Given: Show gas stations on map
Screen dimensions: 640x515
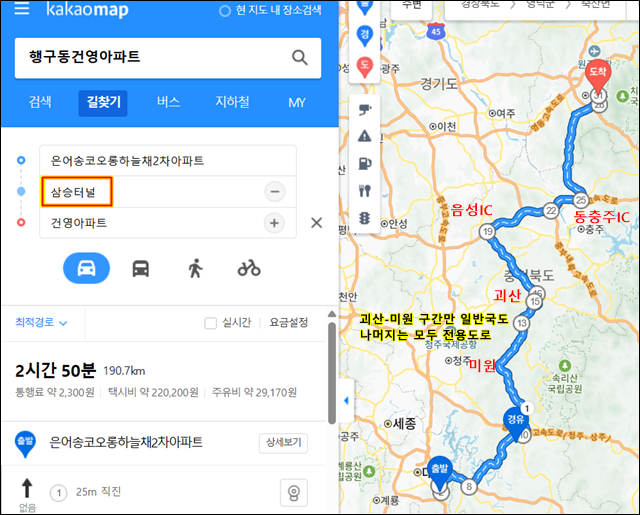Looking at the screenshot, I should tap(364, 164).
